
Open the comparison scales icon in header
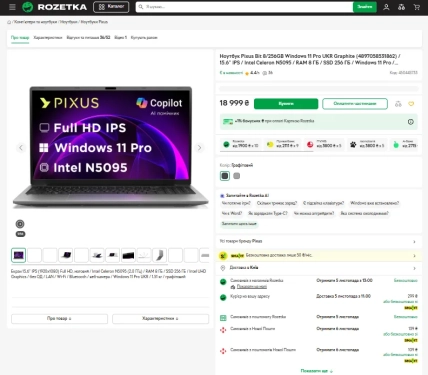coord(402,7)
